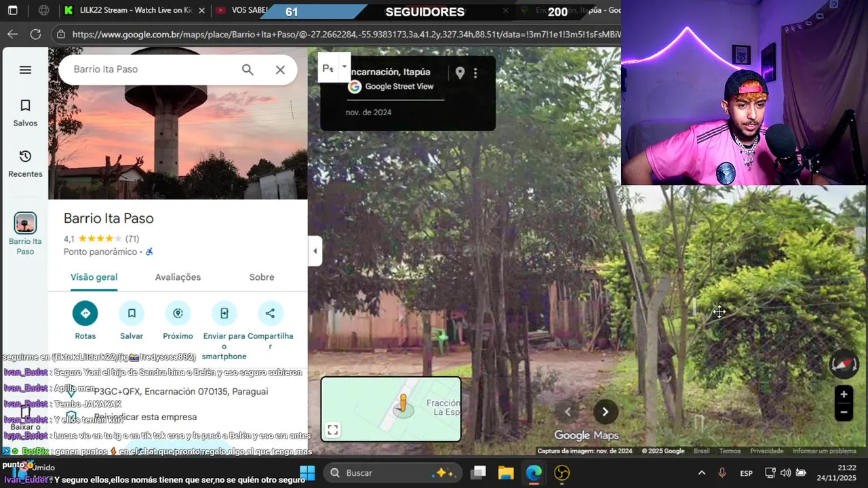Open Microsoft Edge from taskbar
This screenshot has width=868, height=488.
534,472
